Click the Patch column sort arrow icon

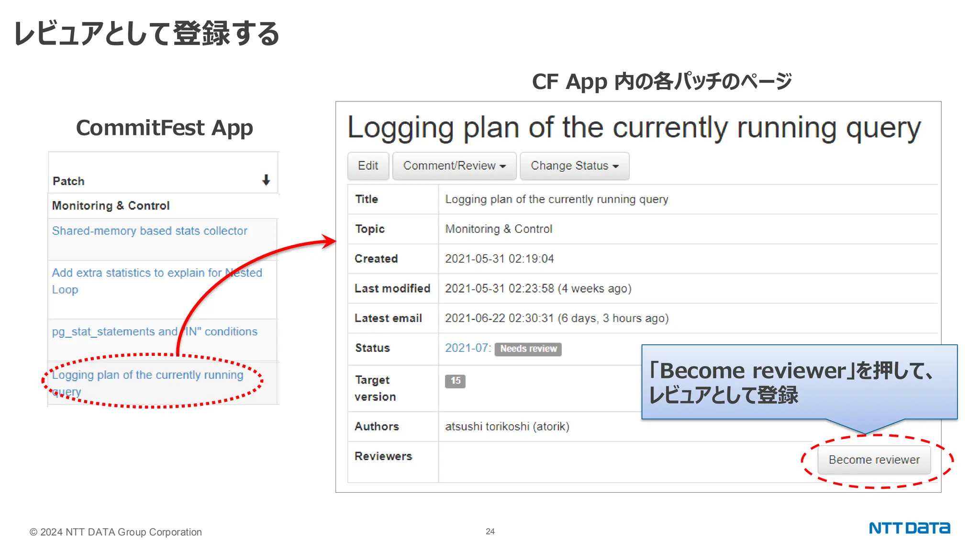click(x=266, y=180)
